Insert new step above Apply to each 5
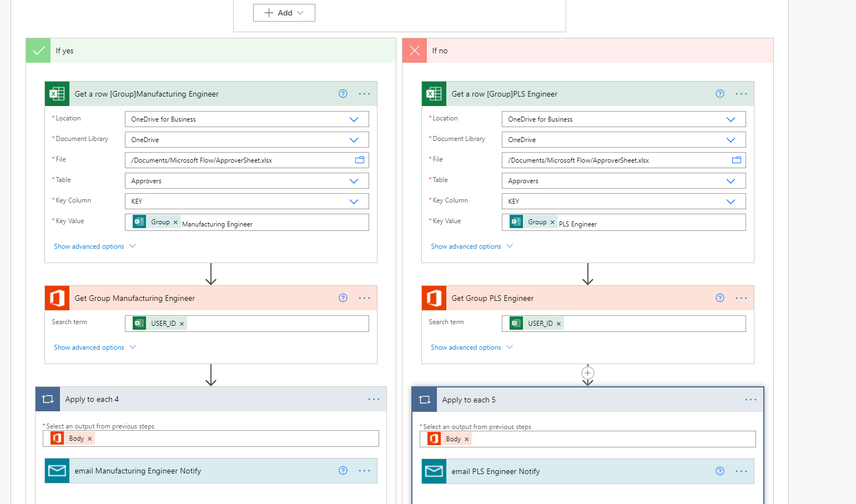 [x=588, y=373]
